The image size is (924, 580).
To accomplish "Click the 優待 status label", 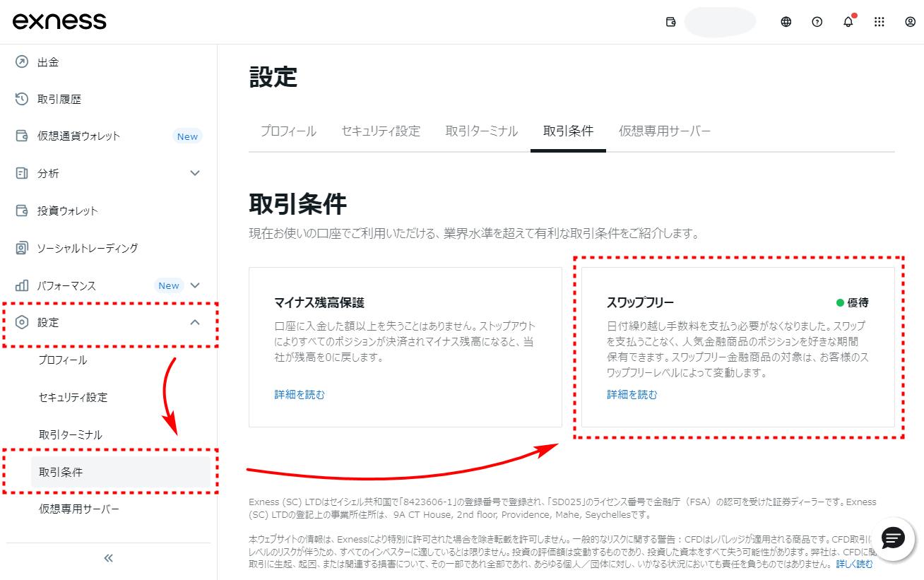I will [853, 302].
